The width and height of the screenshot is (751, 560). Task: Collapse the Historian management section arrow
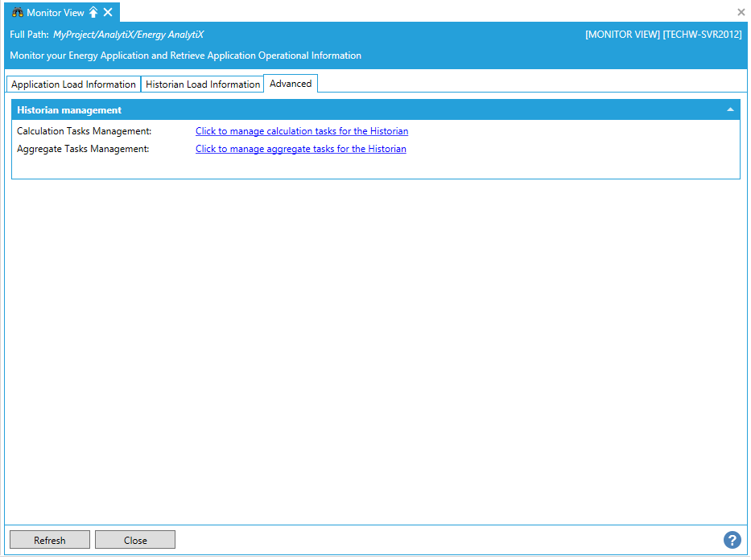point(730,109)
